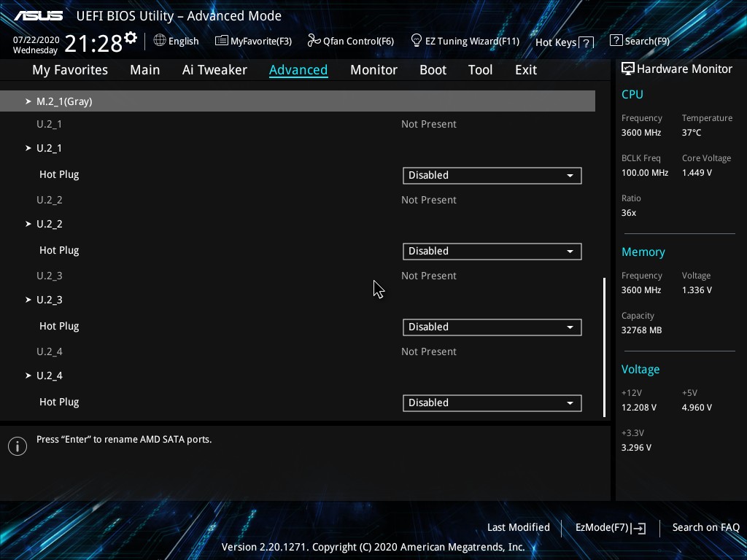Open Search(F9) icon in top bar

click(616, 41)
